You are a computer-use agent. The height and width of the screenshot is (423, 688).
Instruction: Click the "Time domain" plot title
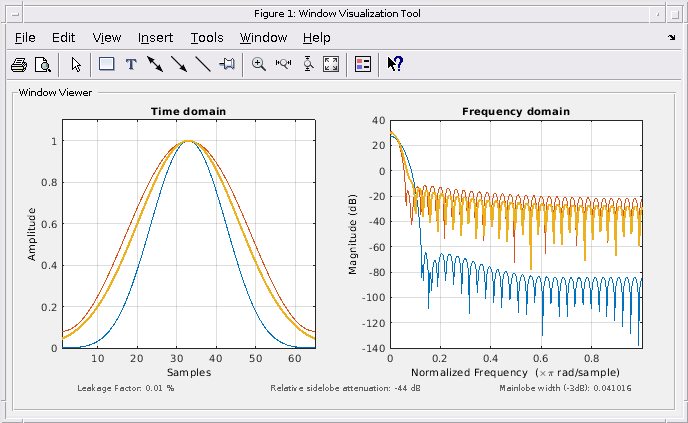tap(188, 111)
